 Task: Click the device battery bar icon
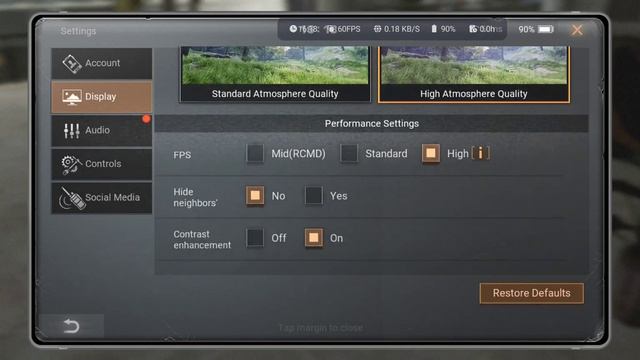click(546, 29)
